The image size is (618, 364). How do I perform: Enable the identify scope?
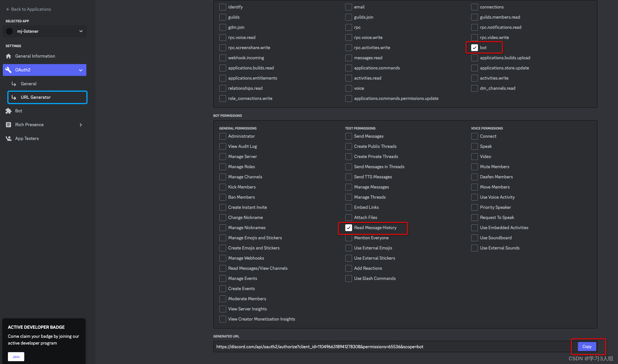222,7
